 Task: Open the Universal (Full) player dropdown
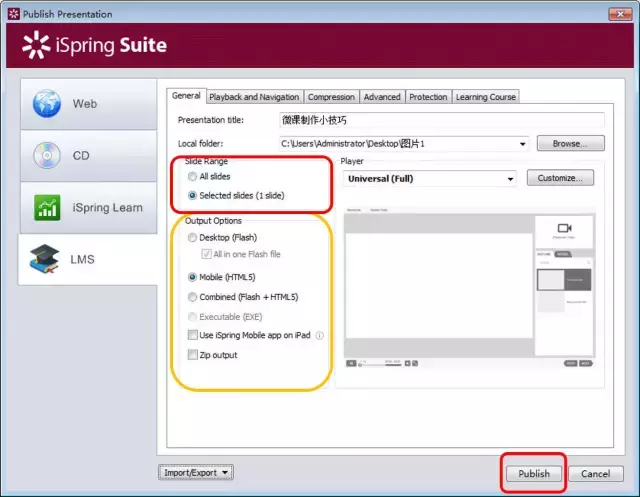[510, 179]
